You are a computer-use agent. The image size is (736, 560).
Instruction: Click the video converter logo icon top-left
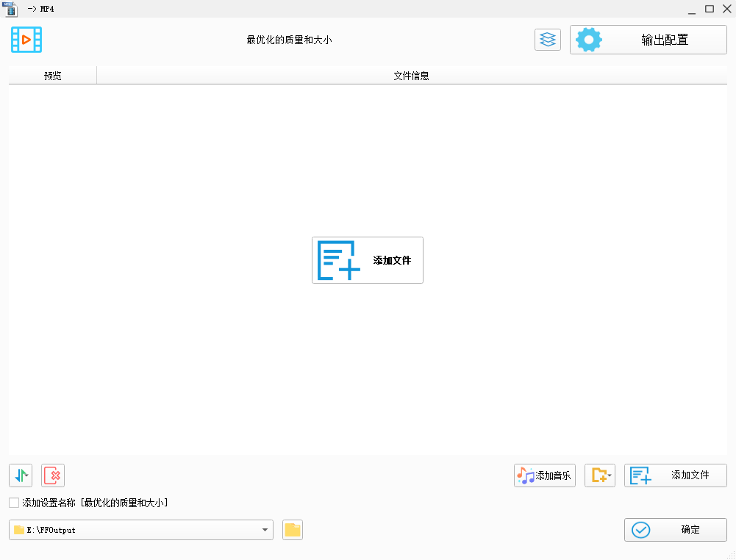click(x=26, y=39)
